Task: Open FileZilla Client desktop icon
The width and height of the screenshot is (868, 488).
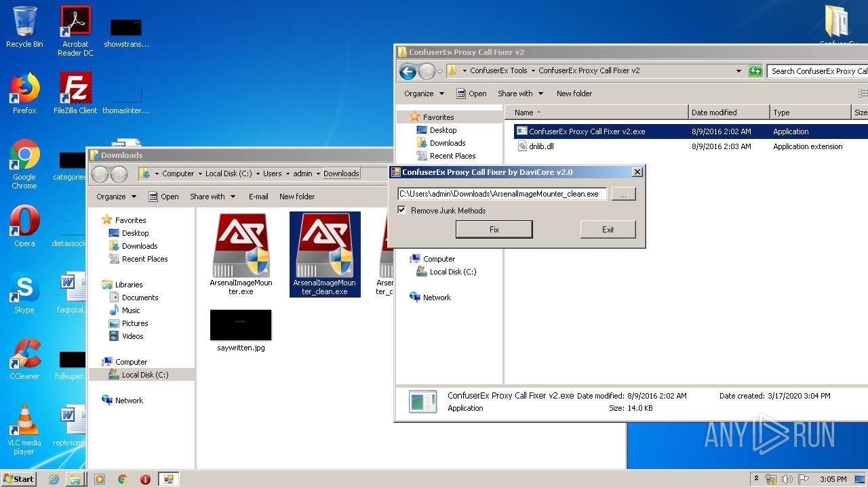Action: tap(75, 94)
